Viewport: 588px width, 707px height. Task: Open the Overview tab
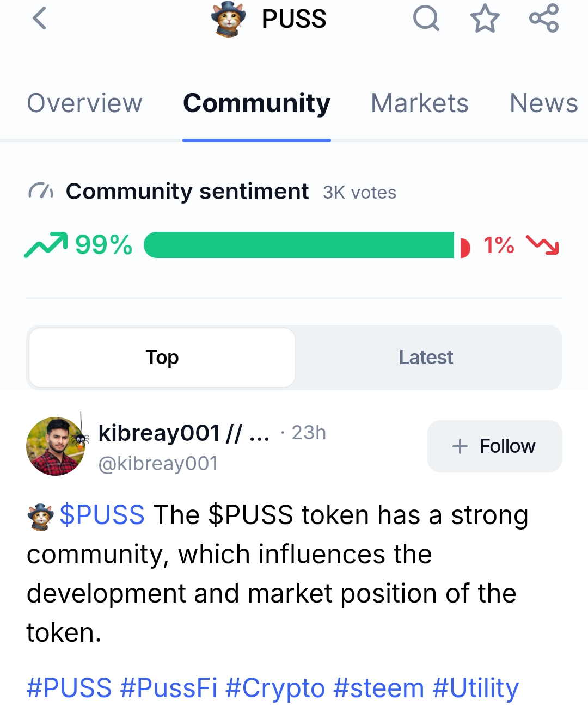(84, 103)
